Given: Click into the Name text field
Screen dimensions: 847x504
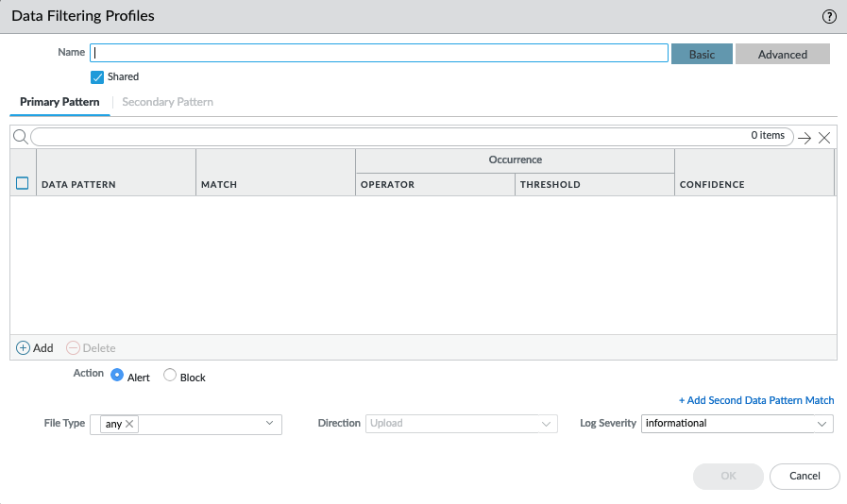Looking at the screenshot, I should pos(379,54).
